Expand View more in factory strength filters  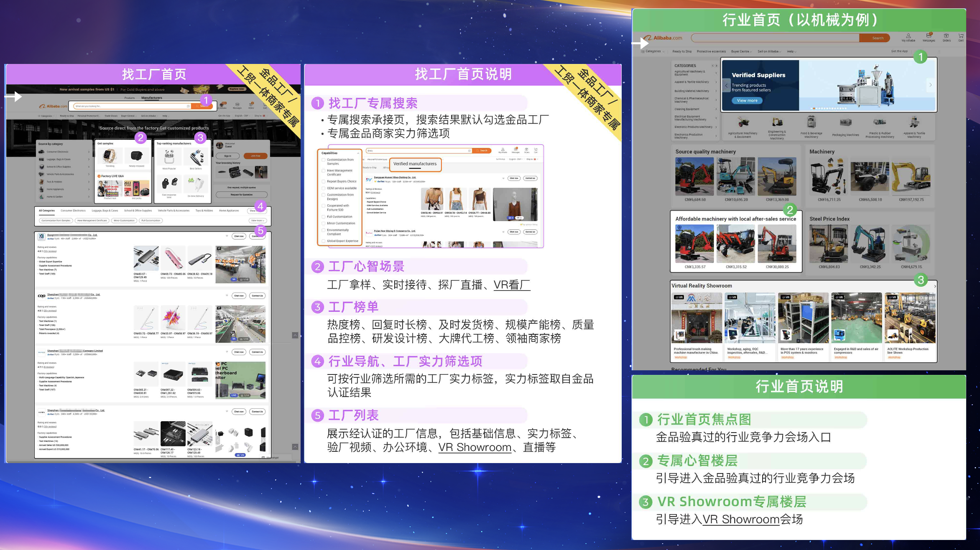[x=258, y=220]
